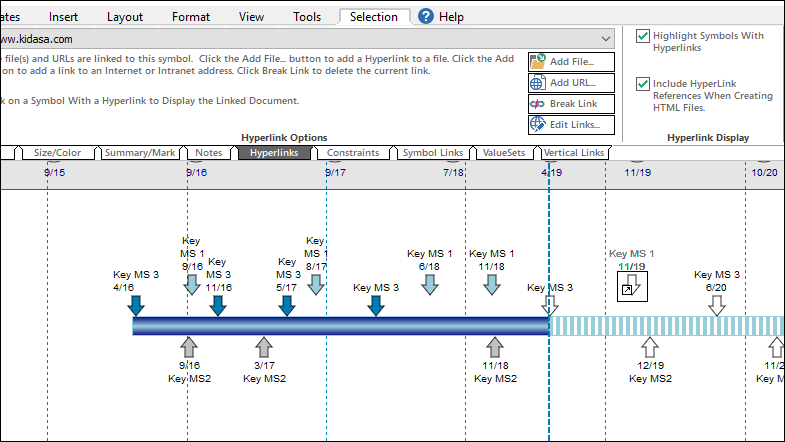Open the Help question mark icon

[x=426, y=17]
